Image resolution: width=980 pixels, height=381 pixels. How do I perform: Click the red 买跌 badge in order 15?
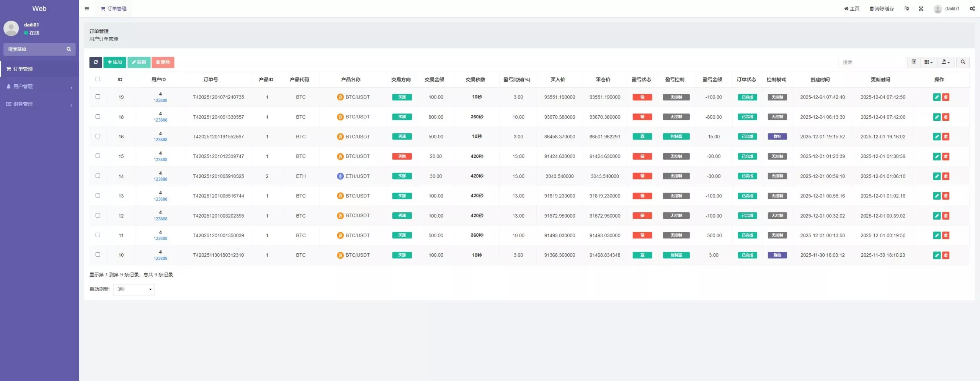click(402, 156)
